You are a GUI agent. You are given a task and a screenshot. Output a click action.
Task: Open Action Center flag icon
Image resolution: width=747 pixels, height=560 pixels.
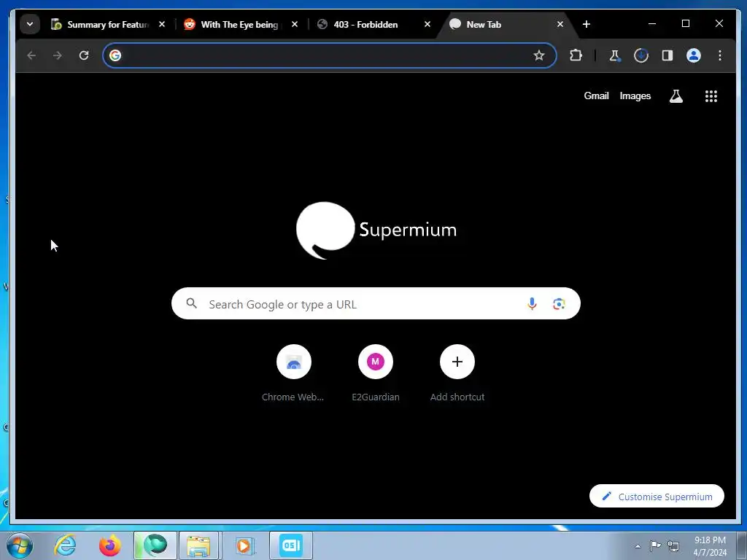pos(656,545)
